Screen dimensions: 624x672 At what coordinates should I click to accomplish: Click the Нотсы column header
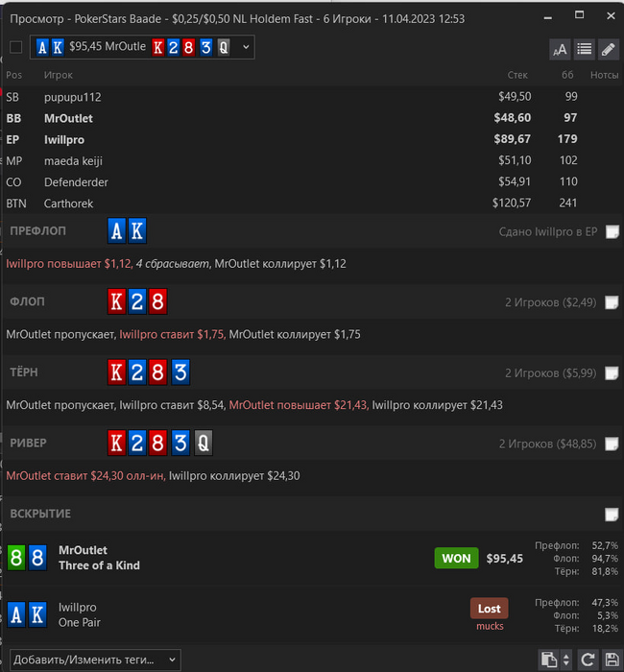pyautogui.click(x=604, y=75)
